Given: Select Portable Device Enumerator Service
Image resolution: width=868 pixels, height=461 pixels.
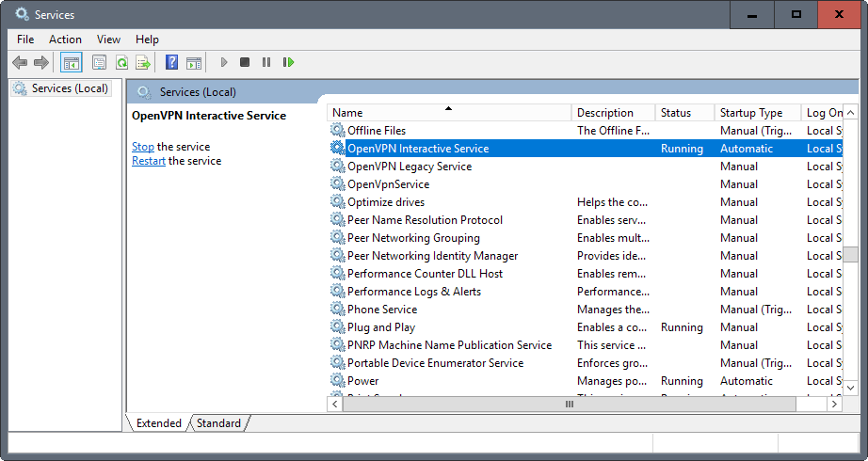Looking at the screenshot, I should (435, 363).
